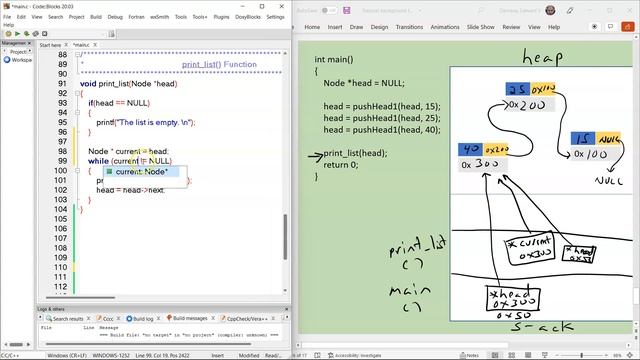Click the Notes button in PowerPoint status bar

point(469,356)
